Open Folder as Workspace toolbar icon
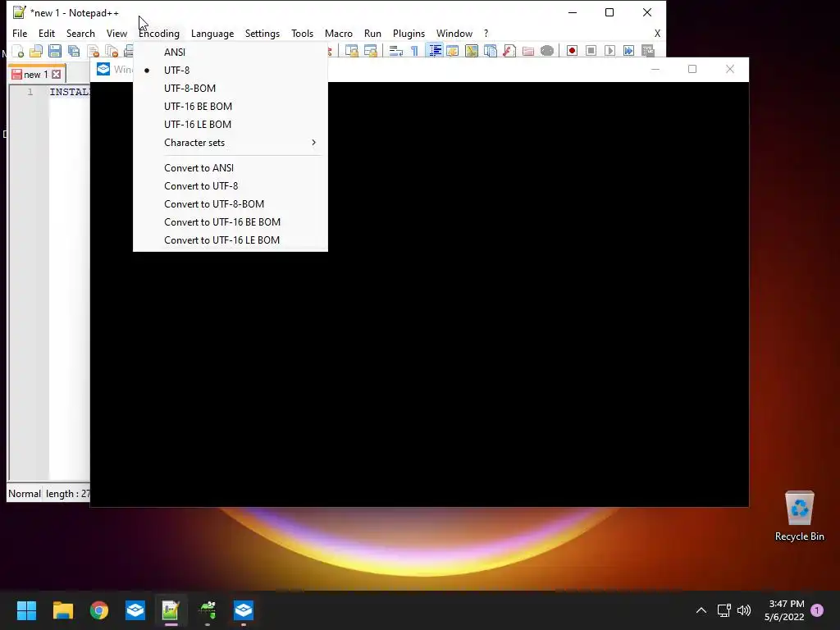840x630 pixels. [528, 51]
